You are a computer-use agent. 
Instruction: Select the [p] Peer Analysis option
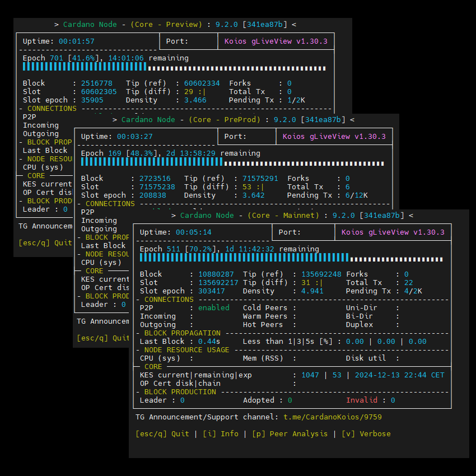[290, 434]
